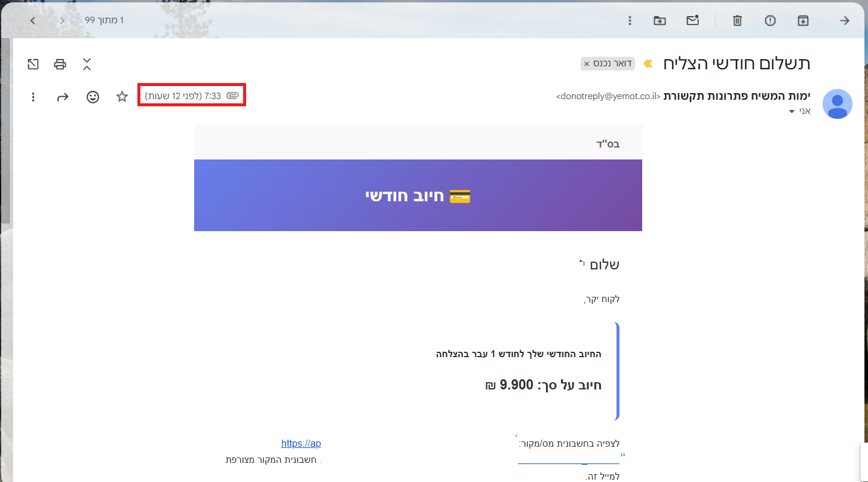Image resolution: width=868 pixels, height=482 pixels.
Task: Star the email
Action: 122,97
